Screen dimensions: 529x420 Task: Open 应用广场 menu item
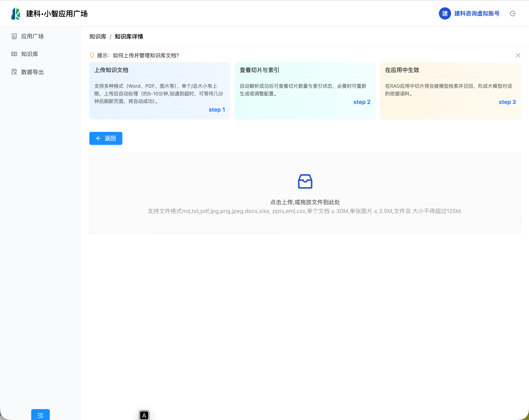[x=32, y=36]
